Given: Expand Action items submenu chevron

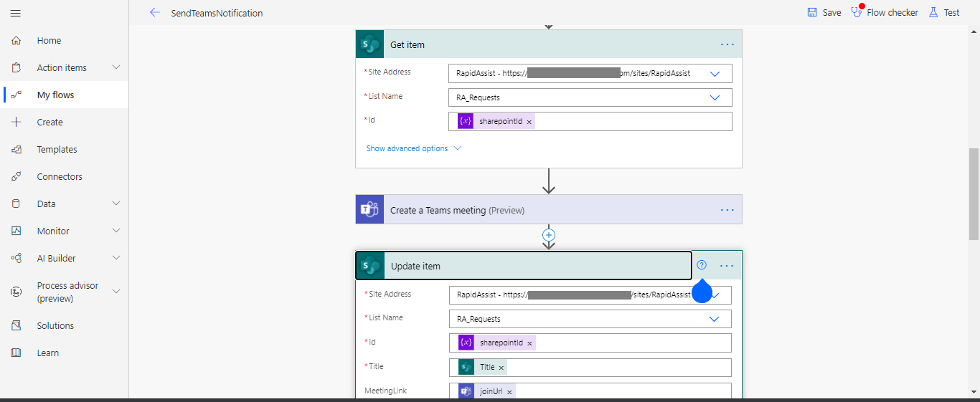Looking at the screenshot, I should 116,67.
